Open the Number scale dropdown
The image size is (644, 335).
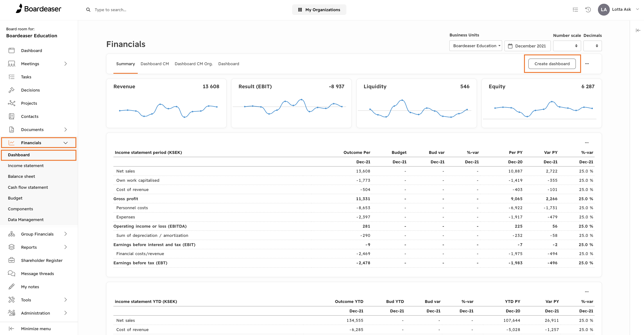pyautogui.click(x=567, y=46)
